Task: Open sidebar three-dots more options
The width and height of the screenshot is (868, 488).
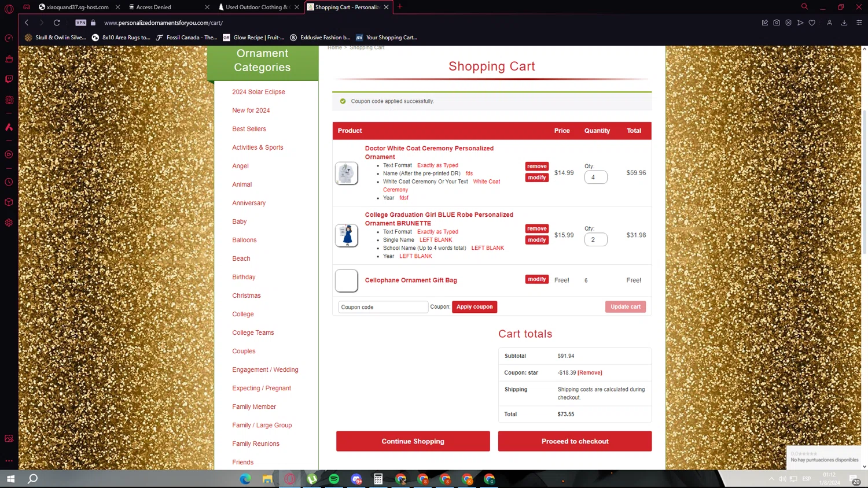Action: pyautogui.click(x=9, y=461)
